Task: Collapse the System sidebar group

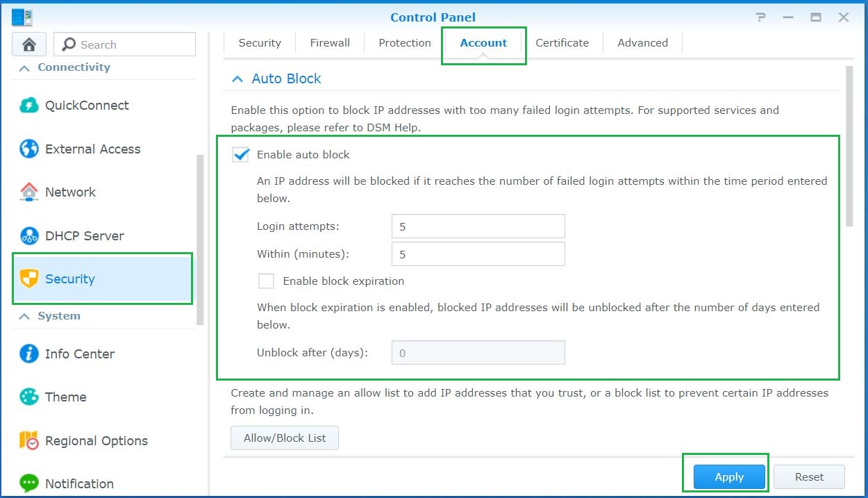Action: click(x=24, y=316)
